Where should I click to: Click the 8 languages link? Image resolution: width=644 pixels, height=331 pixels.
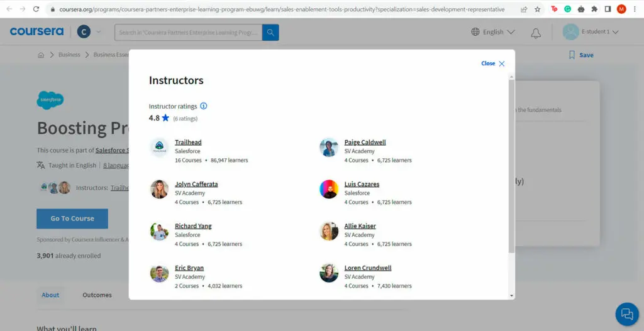pyautogui.click(x=116, y=165)
